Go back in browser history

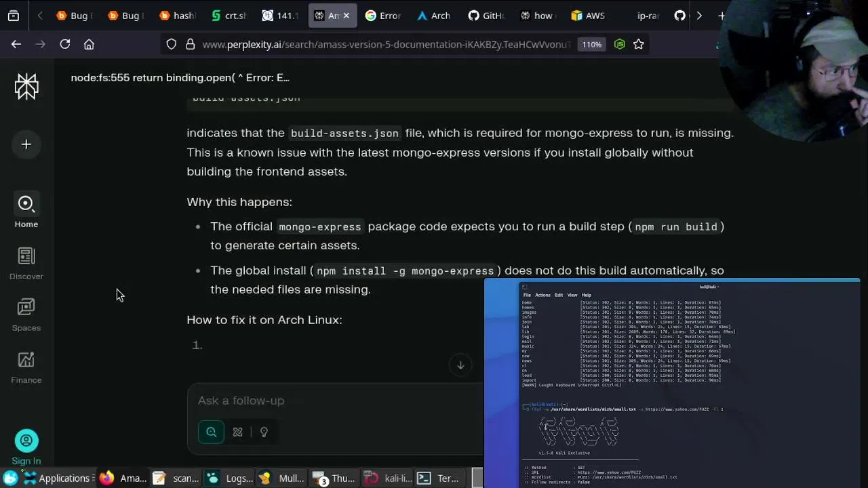[16, 44]
